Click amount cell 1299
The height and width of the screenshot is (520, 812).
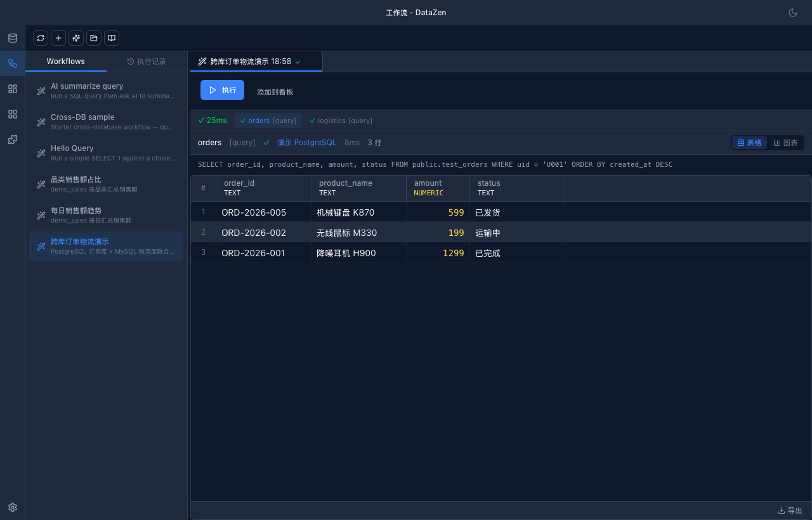click(x=438, y=253)
